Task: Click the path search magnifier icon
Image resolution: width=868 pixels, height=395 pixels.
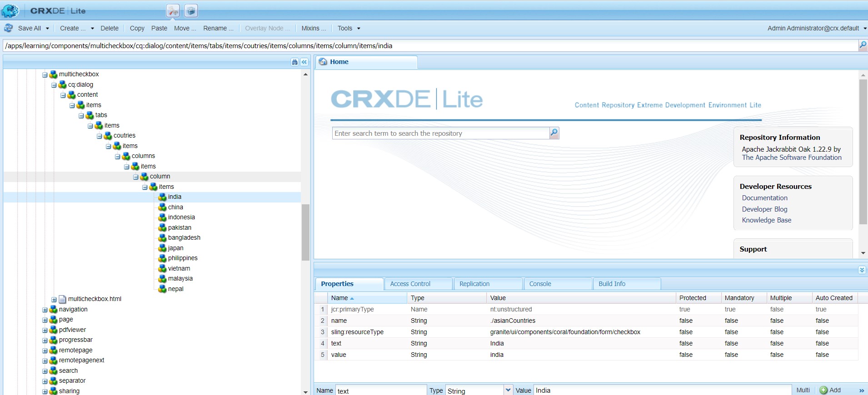Action: click(x=863, y=45)
